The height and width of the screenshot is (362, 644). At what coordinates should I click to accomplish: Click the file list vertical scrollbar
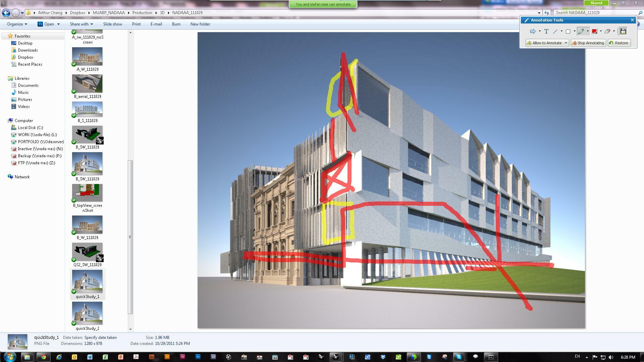pyautogui.click(x=130, y=237)
